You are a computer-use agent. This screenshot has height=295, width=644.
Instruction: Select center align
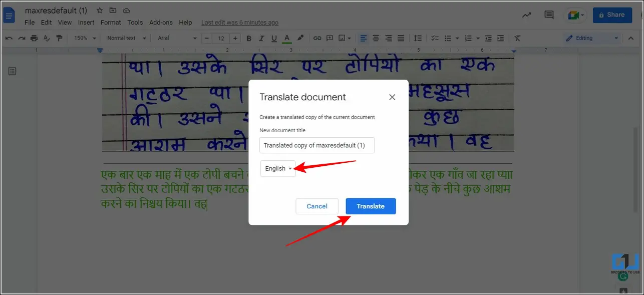(x=376, y=38)
